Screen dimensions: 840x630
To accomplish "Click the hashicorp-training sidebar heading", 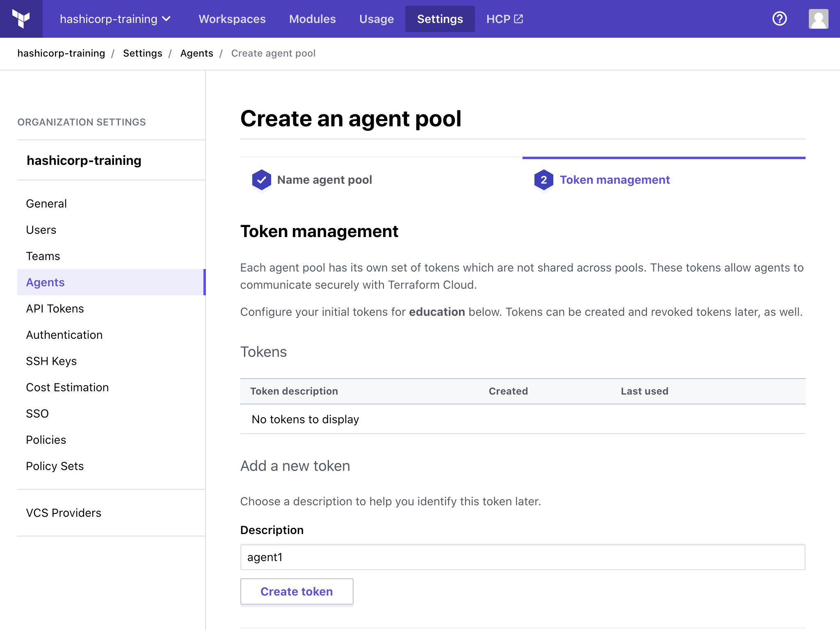I will pos(84,160).
